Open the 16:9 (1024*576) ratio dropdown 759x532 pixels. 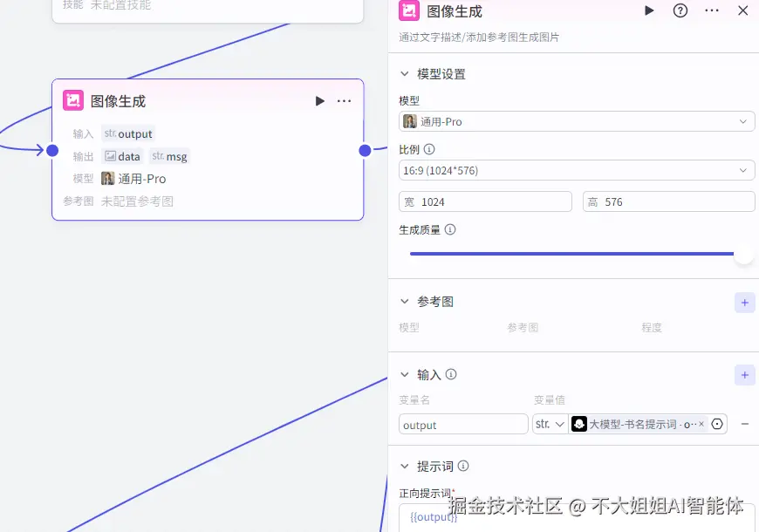(573, 170)
